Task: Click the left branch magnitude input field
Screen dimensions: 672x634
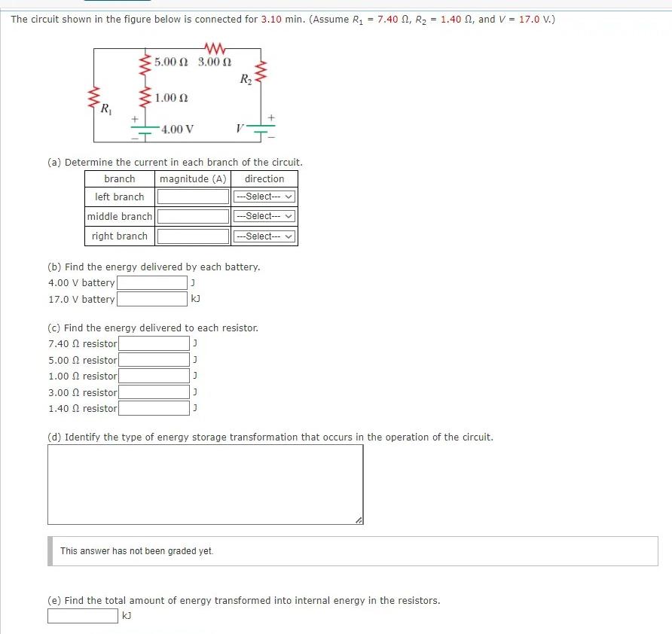Action: point(193,197)
